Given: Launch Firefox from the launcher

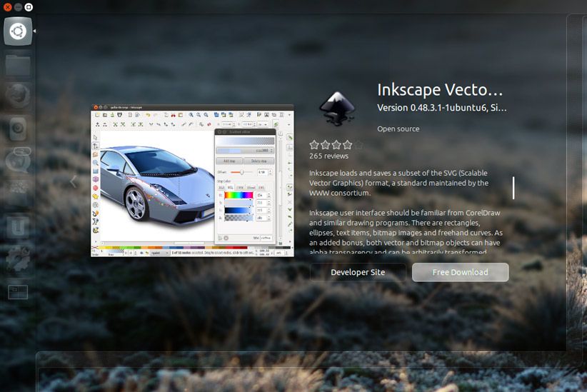Looking at the screenshot, I should click(18, 96).
